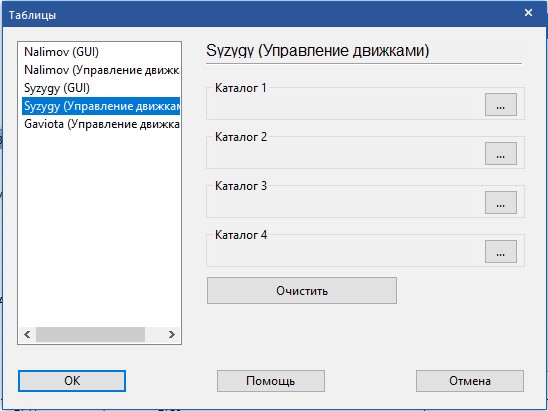Select Nalimov (GUI) in the list
The width and height of the screenshot is (548, 411).
(101, 52)
